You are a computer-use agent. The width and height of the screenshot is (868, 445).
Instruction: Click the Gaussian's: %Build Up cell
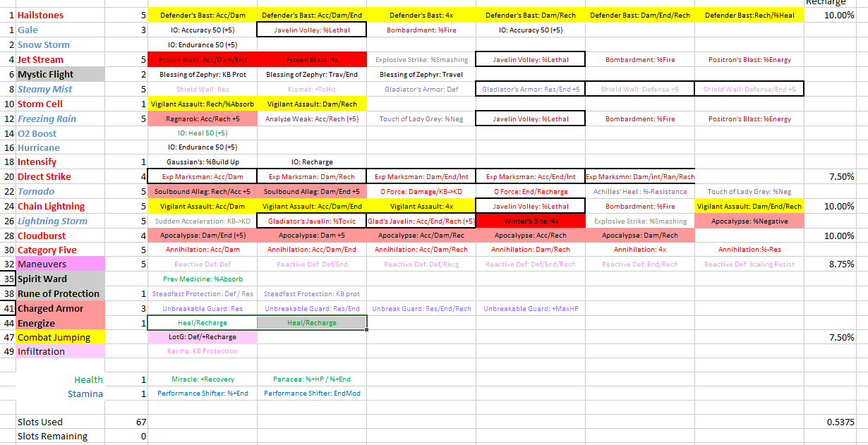[x=203, y=162]
